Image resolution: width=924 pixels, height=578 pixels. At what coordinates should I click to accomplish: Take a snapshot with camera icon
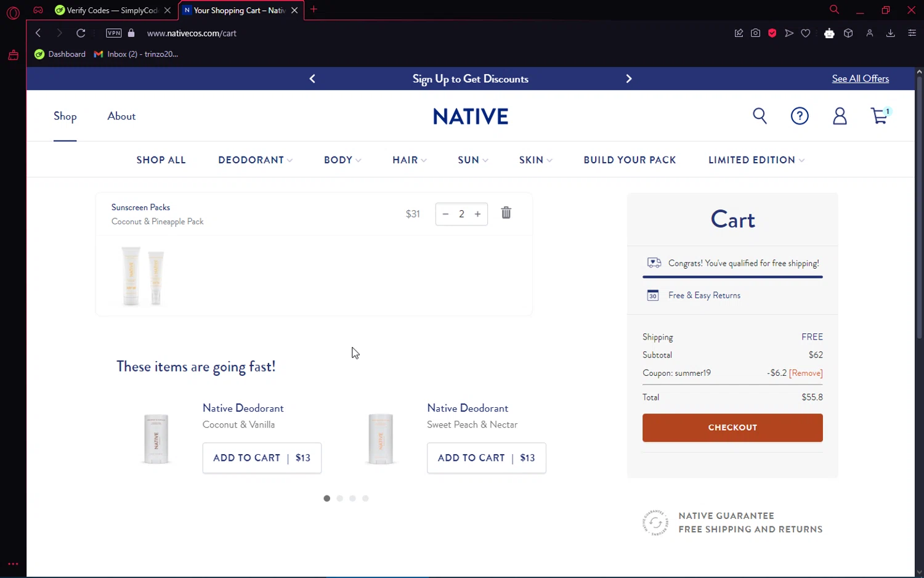click(x=755, y=33)
